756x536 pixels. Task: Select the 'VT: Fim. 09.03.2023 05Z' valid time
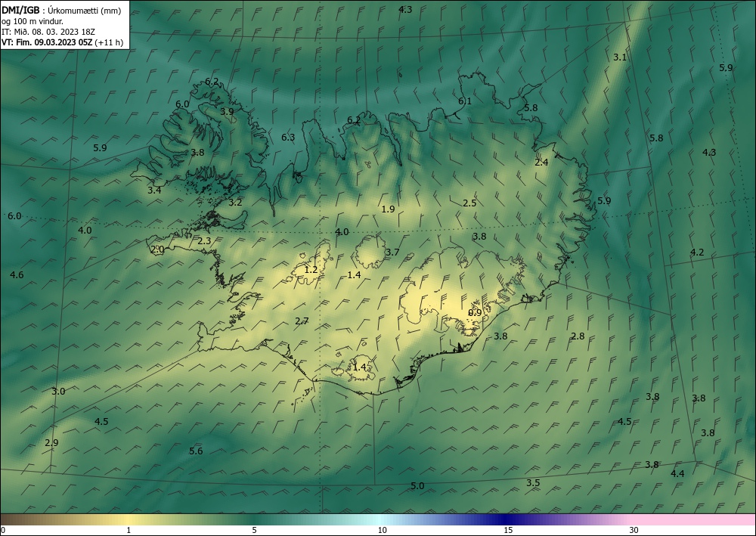(x=47, y=42)
